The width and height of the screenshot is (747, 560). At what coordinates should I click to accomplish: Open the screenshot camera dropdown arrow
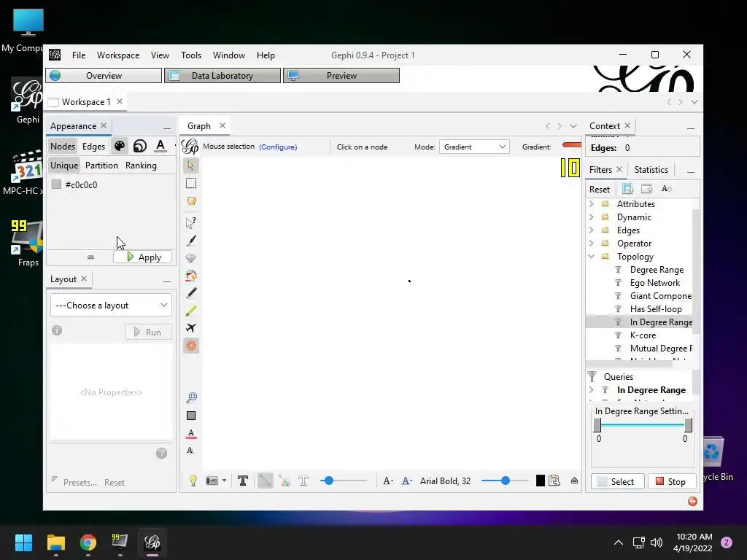click(224, 481)
